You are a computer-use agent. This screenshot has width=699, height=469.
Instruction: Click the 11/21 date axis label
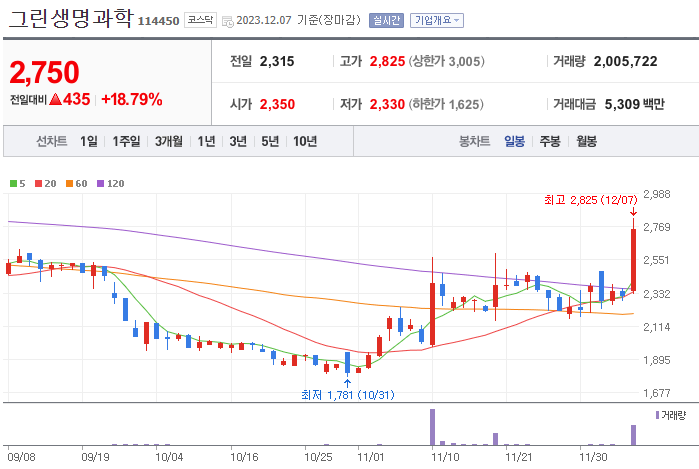(x=518, y=457)
